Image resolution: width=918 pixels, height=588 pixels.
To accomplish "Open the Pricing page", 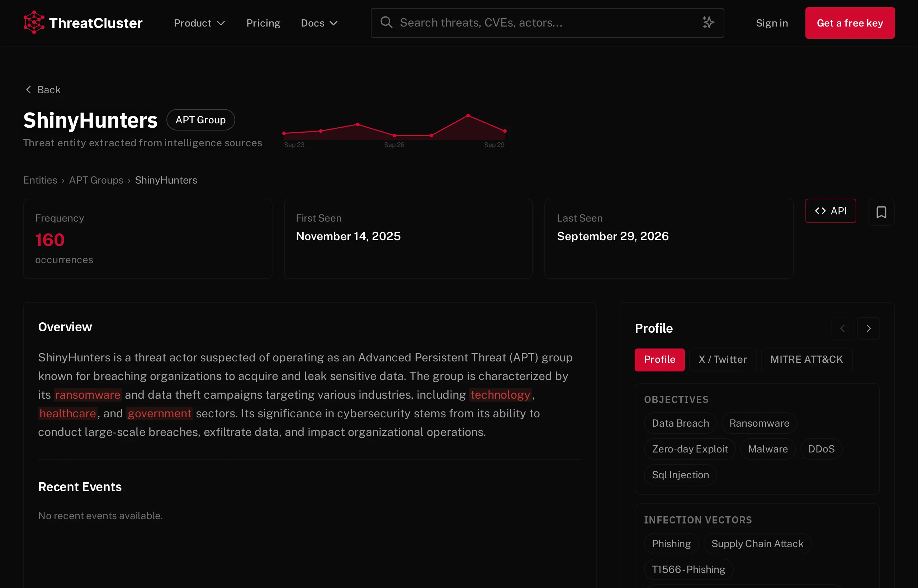I will click(263, 23).
